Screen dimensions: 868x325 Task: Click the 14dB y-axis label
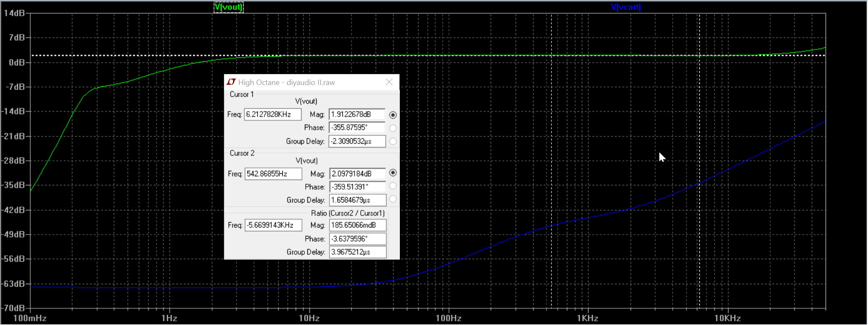[14, 13]
